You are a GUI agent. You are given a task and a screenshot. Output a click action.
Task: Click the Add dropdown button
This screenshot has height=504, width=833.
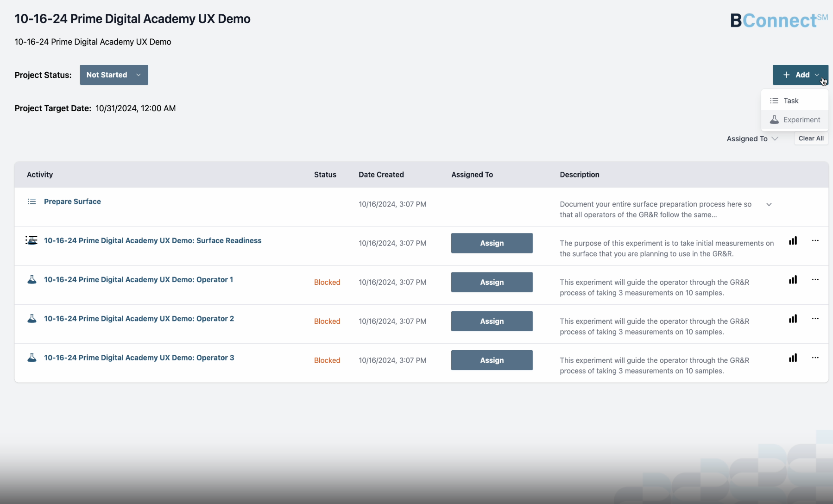(x=800, y=75)
